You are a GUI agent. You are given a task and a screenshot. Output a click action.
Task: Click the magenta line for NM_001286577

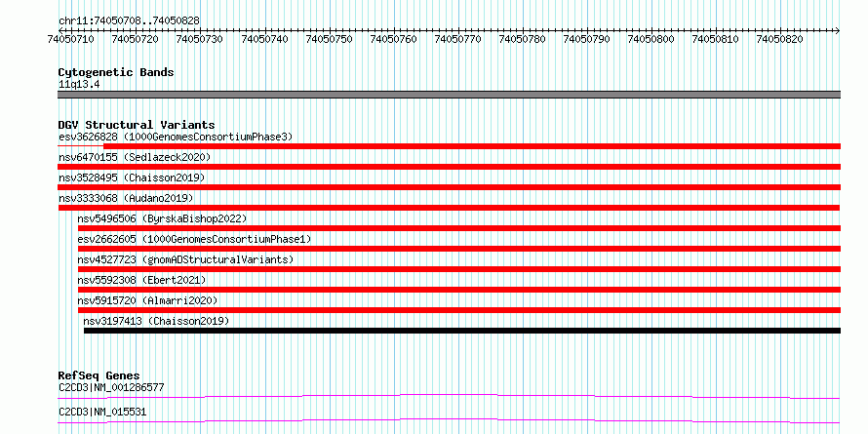coord(449,396)
